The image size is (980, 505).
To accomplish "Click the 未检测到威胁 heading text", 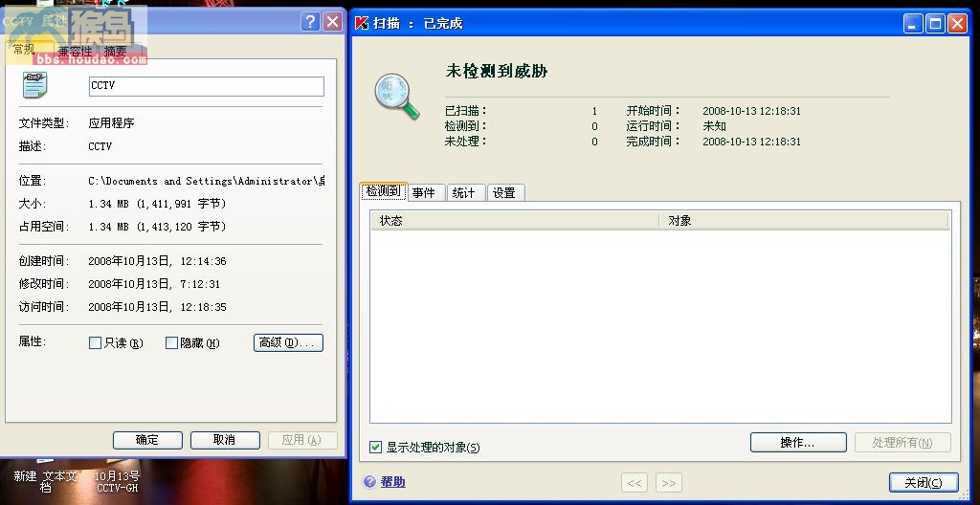I will click(x=497, y=71).
